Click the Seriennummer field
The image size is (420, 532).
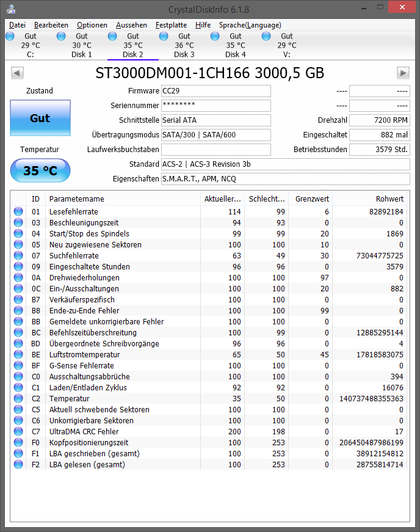(216, 106)
